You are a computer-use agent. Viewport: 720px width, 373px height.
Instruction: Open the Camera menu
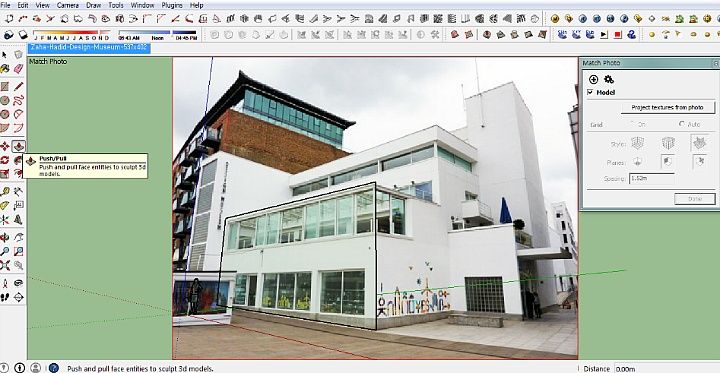tap(68, 5)
